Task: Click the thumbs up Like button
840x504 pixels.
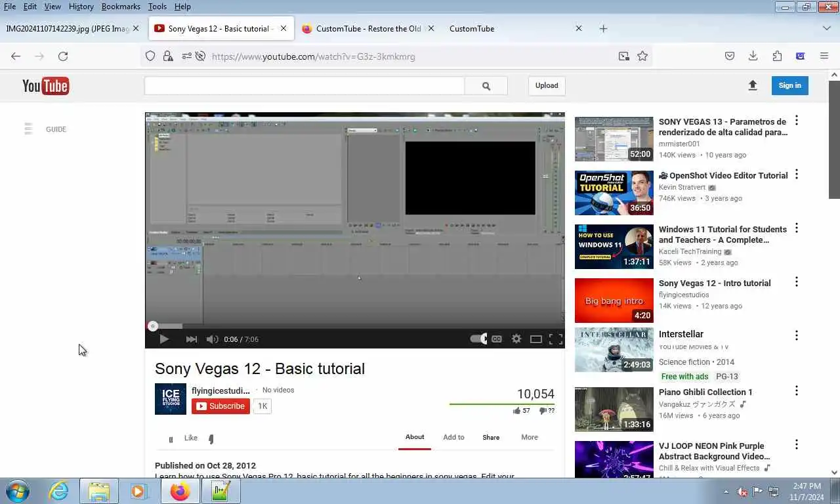Action: pos(190,438)
